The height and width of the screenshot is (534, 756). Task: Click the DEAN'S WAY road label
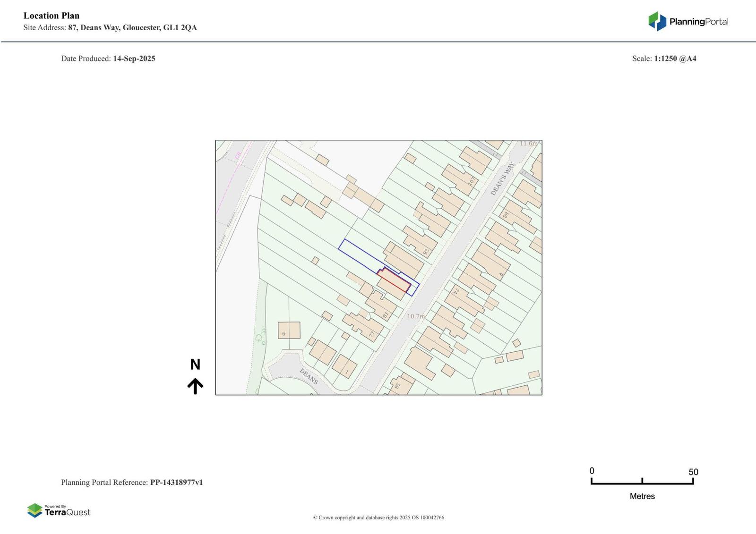tap(502, 178)
